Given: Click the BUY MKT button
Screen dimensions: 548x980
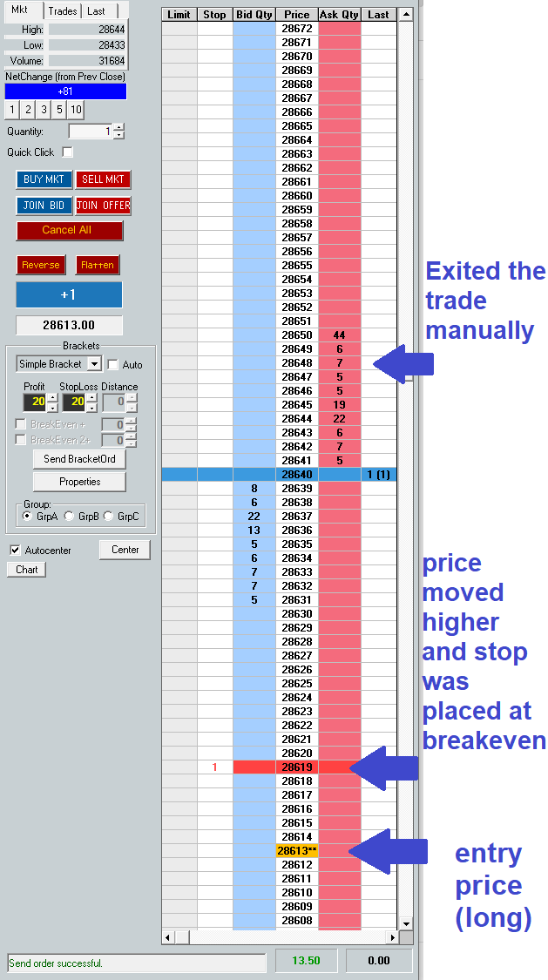Looking at the screenshot, I should click(44, 179).
